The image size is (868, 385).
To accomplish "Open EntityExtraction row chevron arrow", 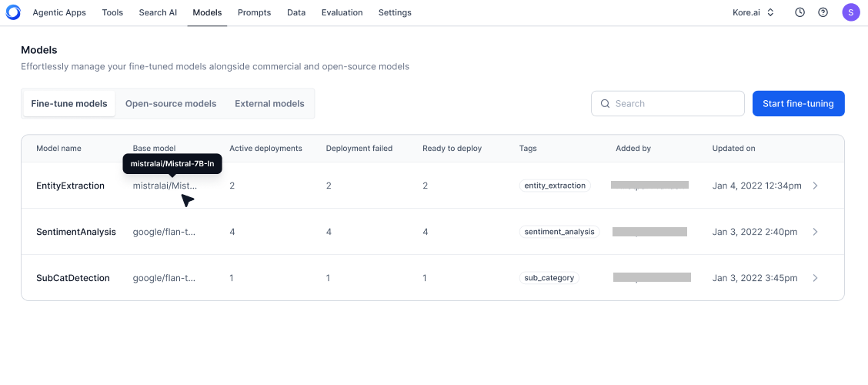I will click(x=816, y=186).
